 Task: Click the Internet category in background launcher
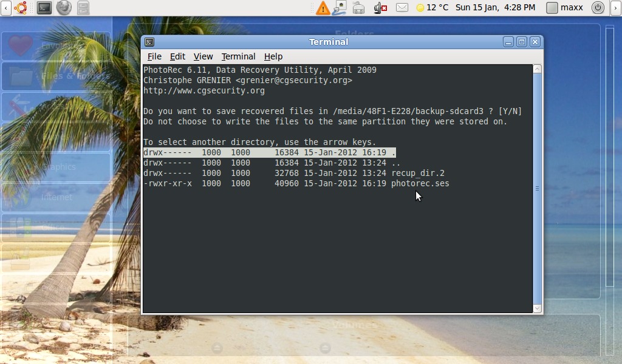56,197
